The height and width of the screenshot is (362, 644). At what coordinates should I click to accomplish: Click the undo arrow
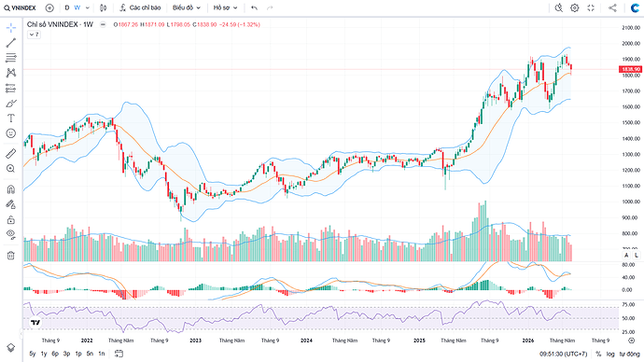click(254, 7)
